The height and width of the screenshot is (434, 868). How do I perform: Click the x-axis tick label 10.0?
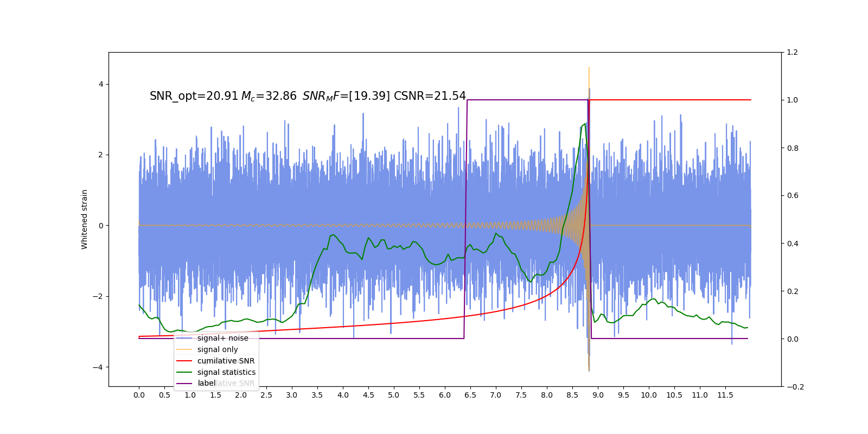[649, 395]
